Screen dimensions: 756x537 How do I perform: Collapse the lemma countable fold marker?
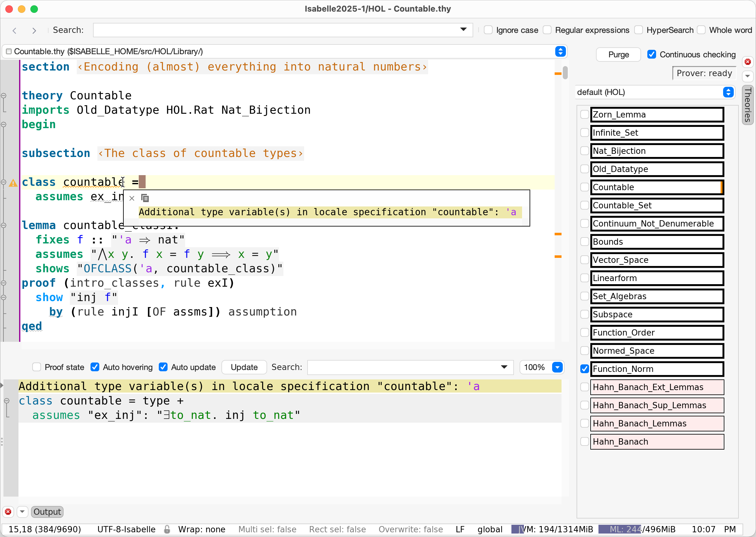point(4,226)
